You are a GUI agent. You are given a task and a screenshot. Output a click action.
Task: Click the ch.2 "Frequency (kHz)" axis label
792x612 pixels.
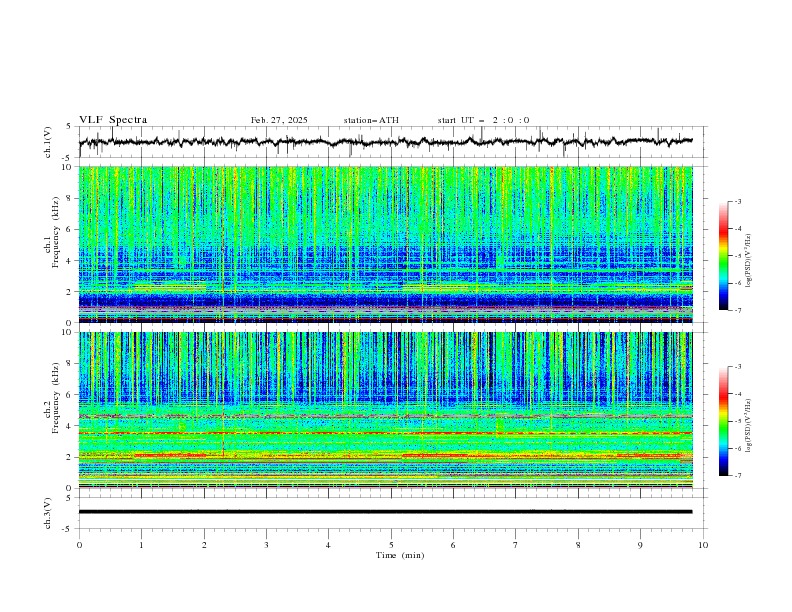click(x=55, y=397)
